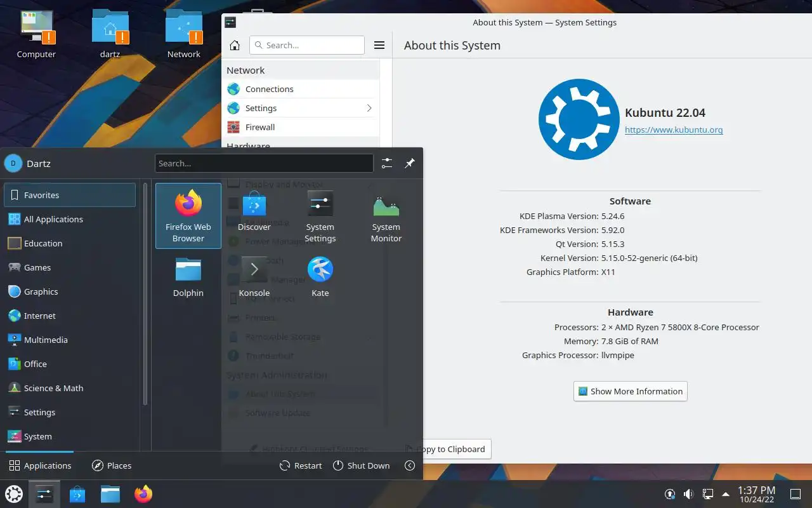Click the Shut Down button
Screen dimensions: 812x508
pos(361,465)
